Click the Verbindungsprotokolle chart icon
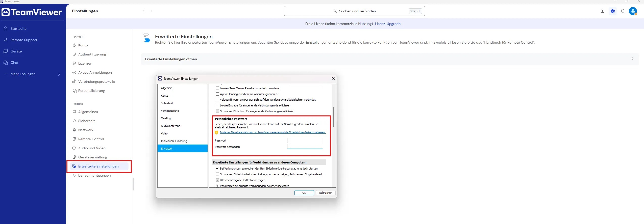The width and height of the screenshot is (644, 224). pyautogui.click(x=74, y=81)
